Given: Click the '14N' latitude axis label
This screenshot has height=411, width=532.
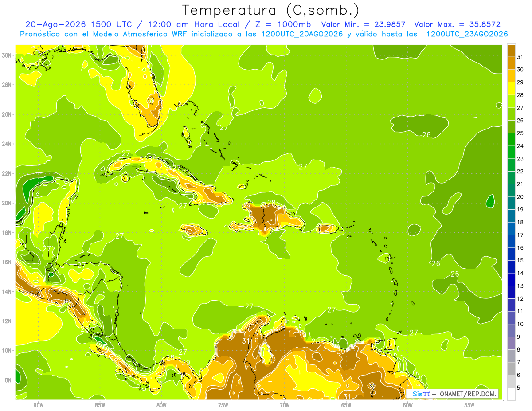Looking at the screenshot, I should [x=7, y=291].
